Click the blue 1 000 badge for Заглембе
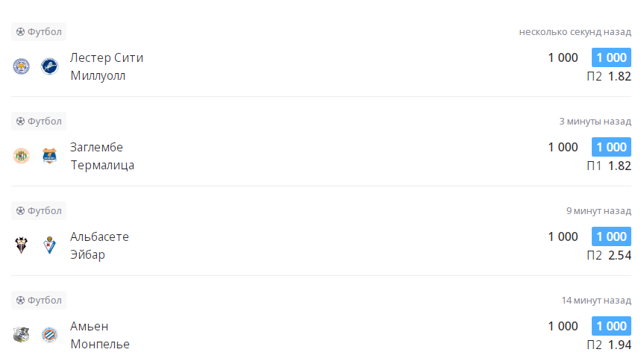Viewport: 641px width, 364px height. pyautogui.click(x=611, y=148)
